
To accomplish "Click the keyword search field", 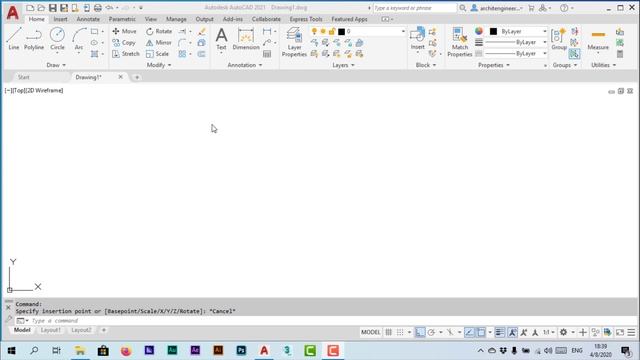I will (415, 8).
